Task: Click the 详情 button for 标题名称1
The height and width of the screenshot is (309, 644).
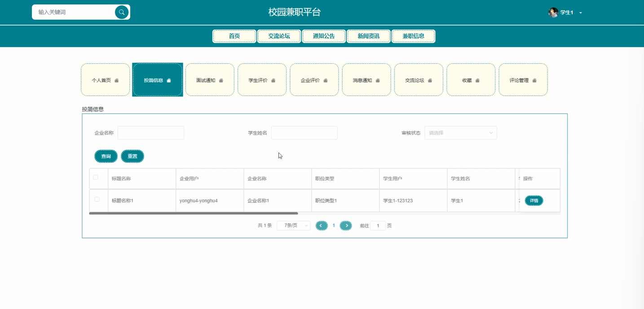Action: click(534, 200)
